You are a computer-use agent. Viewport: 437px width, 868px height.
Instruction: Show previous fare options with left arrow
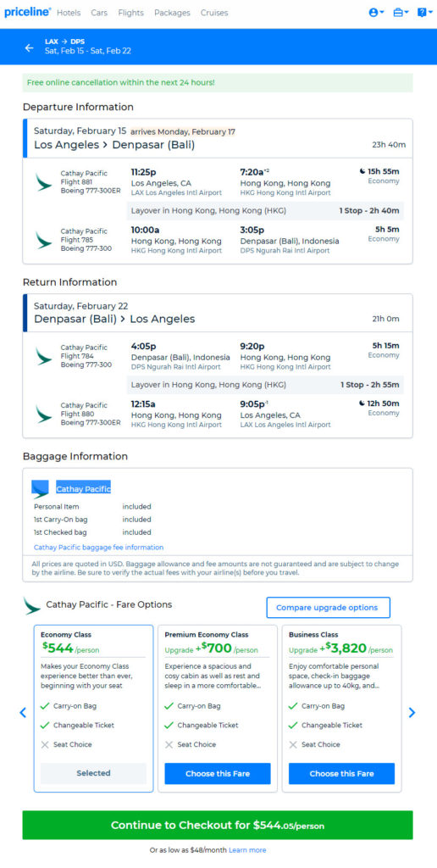[x=23, y=712]
